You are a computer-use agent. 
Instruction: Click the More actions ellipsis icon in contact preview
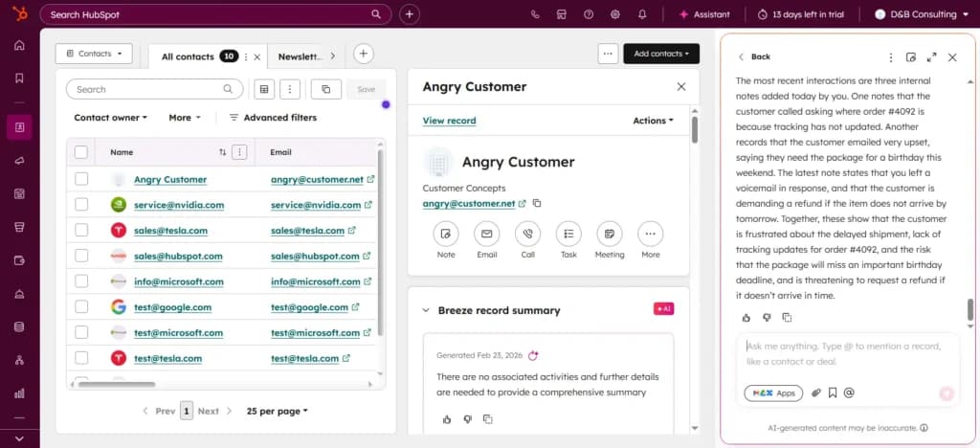pos(651,234)
